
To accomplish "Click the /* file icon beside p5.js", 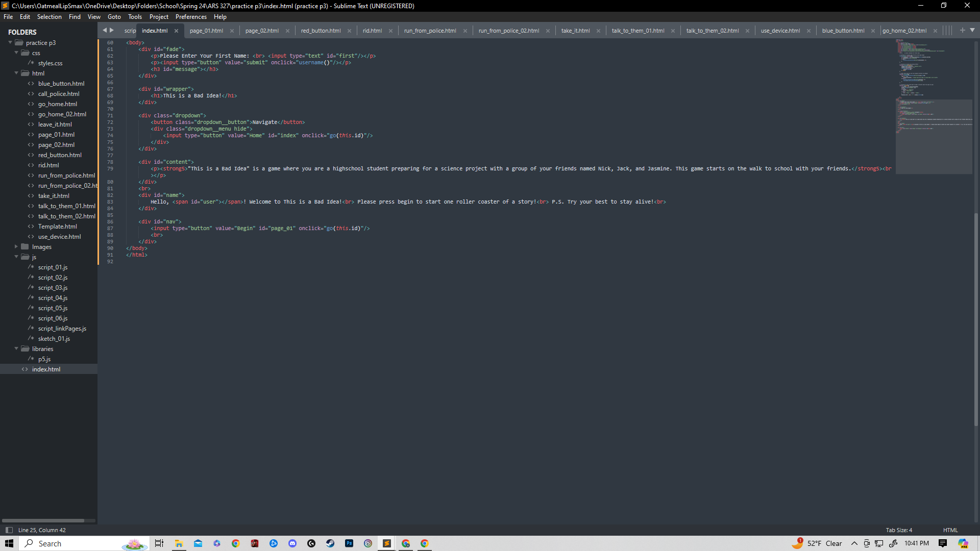I will point(31,359).
